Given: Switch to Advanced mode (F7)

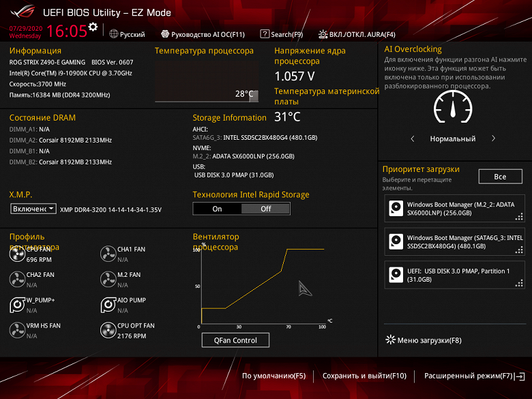Looking at the screenshot, I should click(468, 376).
